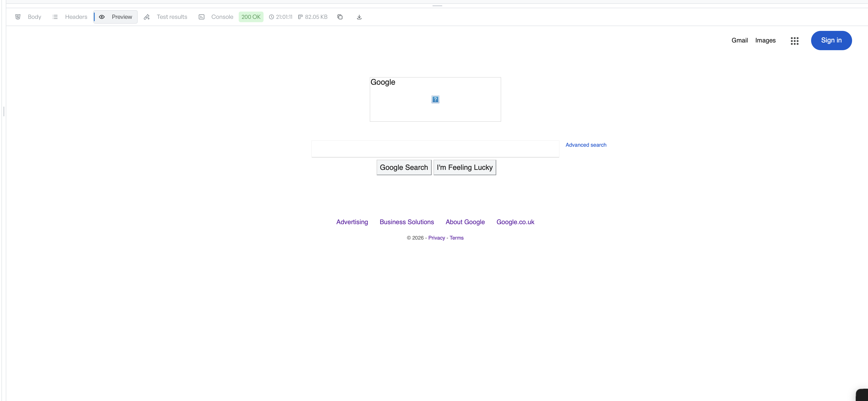The width and height of the screenshot is (868, 401).
Task: Click the Google Search button
Action: [x=404, y=167]
